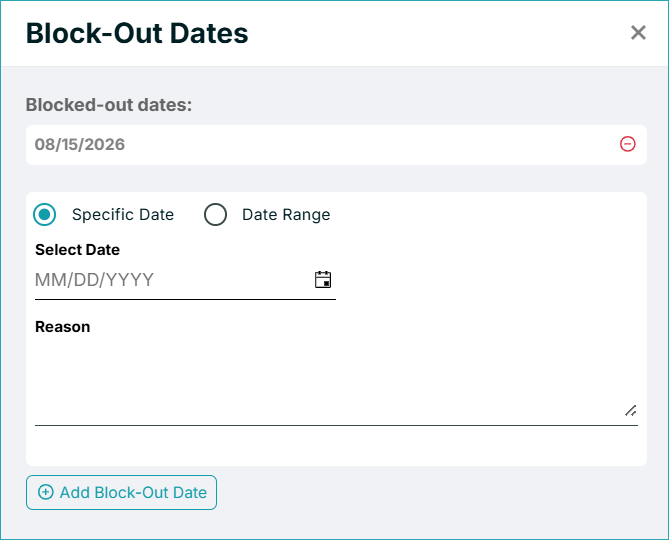
Task: Close the Block-Out Dates dialog
Action: tap(638, 32)
